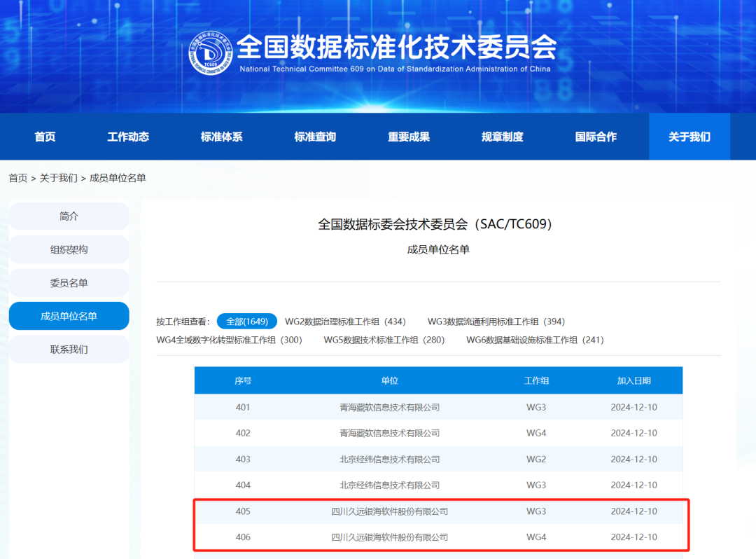Open the 重要成果 menu item

pyautogui.click(x=409, y=137)
